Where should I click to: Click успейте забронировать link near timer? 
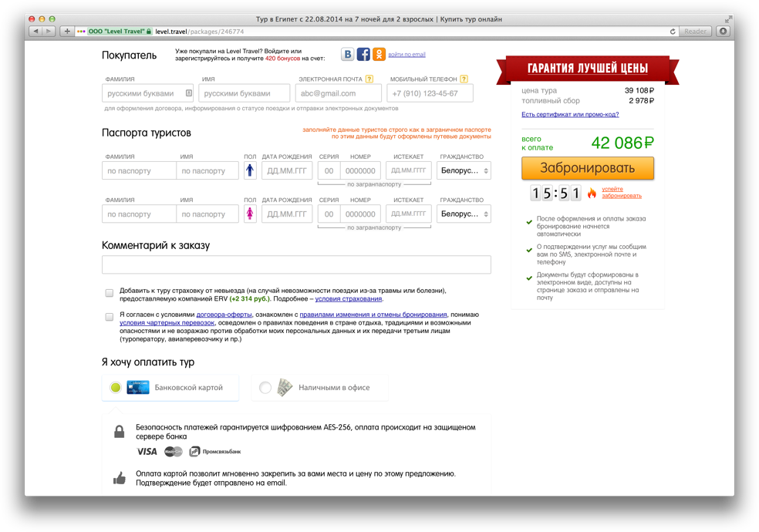(x=622, y=193)
